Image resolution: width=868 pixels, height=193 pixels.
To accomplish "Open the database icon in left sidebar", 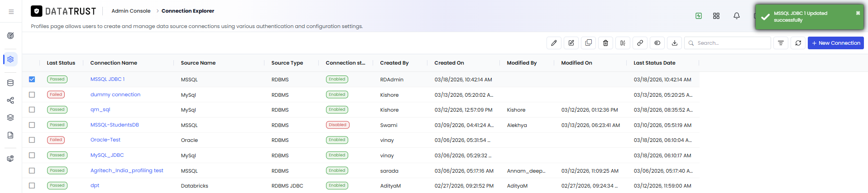I will click(10, 83).
